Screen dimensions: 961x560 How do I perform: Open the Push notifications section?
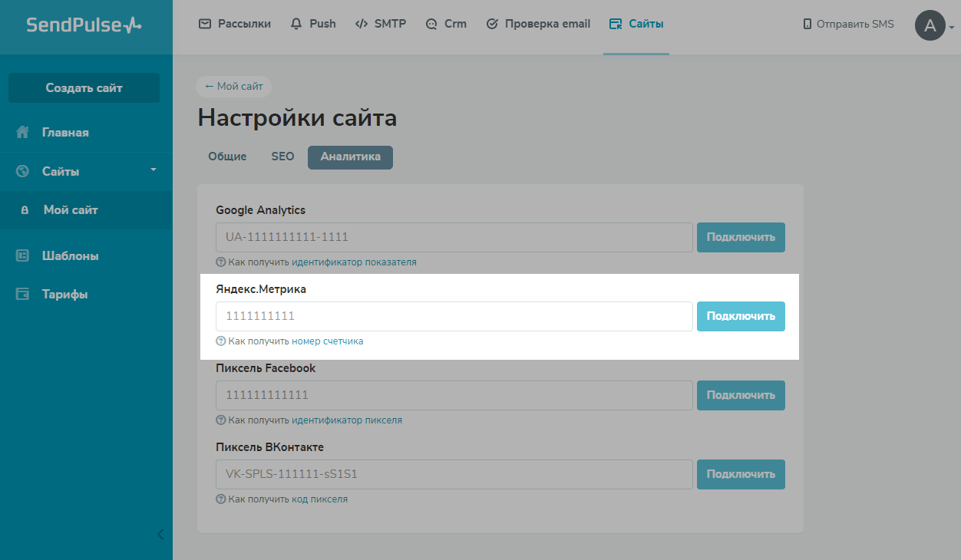click(313, 24)
